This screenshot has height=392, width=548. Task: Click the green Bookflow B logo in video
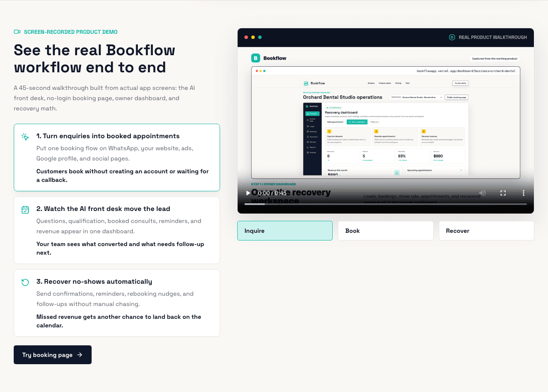256,58
